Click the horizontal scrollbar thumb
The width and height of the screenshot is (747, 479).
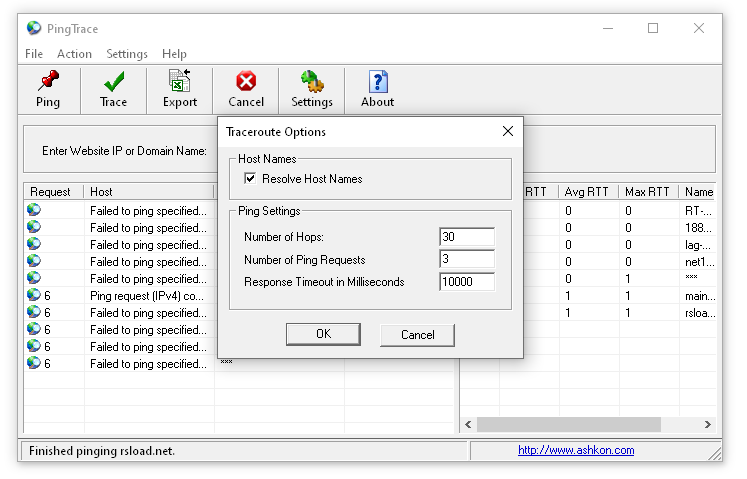click(x=569, y=424)
